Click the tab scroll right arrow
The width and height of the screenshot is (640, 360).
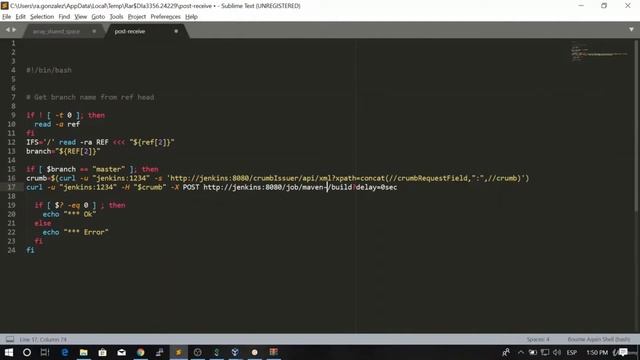tap(14, 30)
